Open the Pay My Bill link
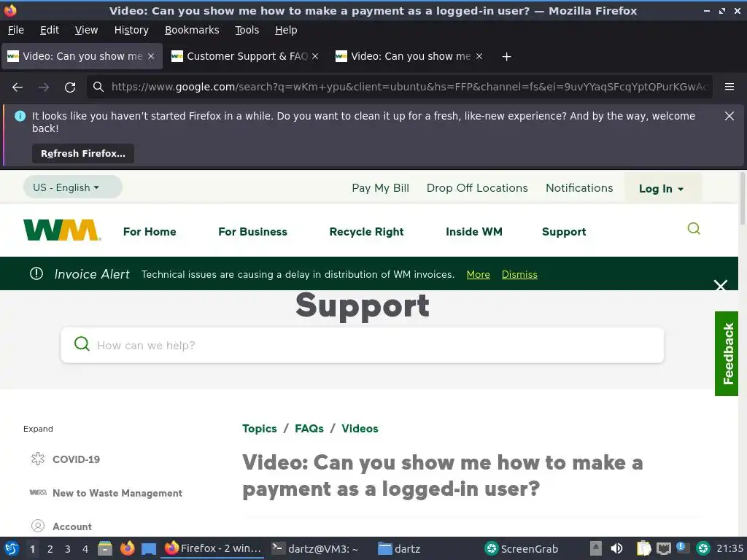This screenshot has width=747, height=560. pyautogui.click(x=380, y=188)
